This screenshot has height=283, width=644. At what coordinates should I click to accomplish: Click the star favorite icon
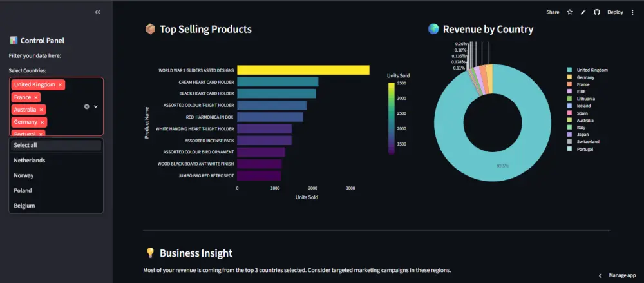569,12
